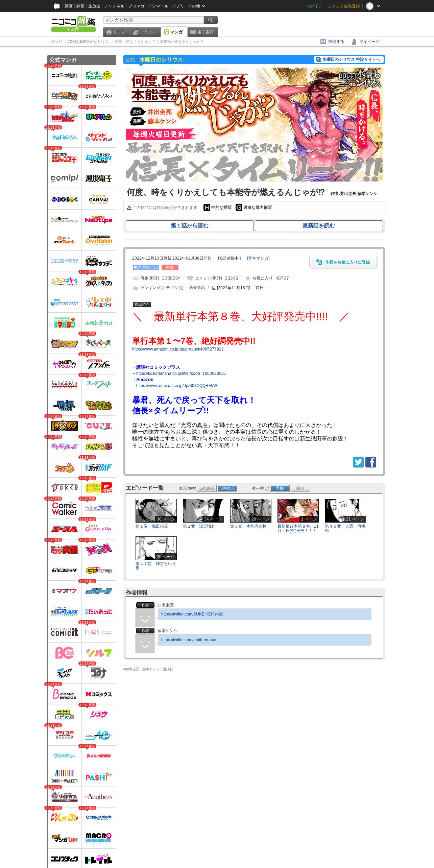
Task: Sort episodes in 降順 order
Action: [x=300, y=488]
